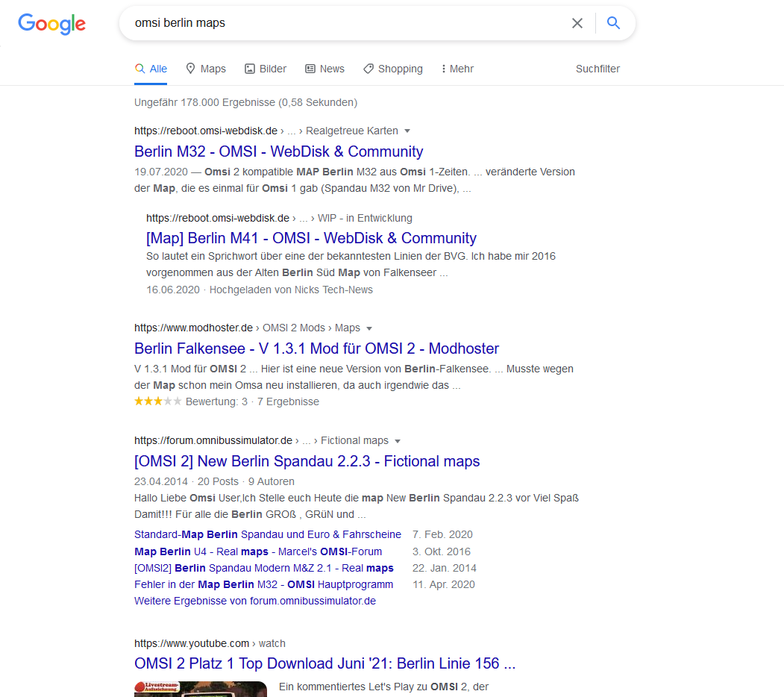Open the [Map] Berlin M41 result
Viewport: 784px width, 697px height.
tap(311, 238)
